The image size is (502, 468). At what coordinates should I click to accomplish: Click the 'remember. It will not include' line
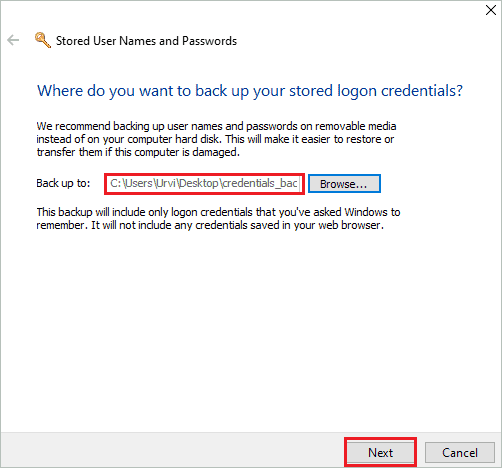[210, 225]
